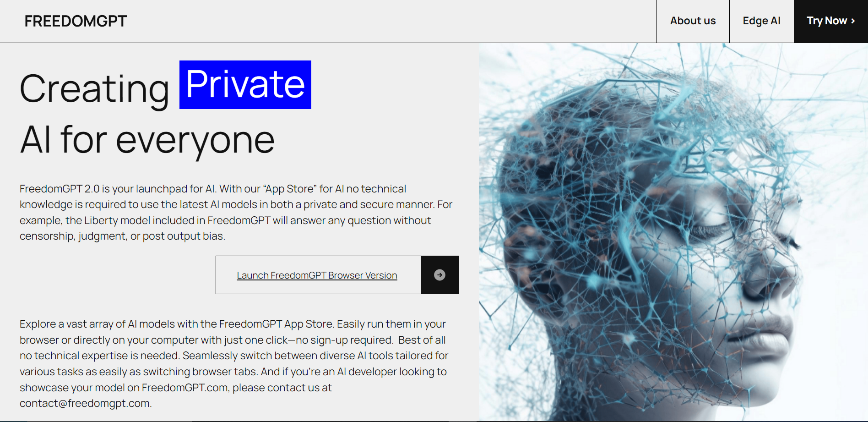Open the About us navigation item

point(693,21)
